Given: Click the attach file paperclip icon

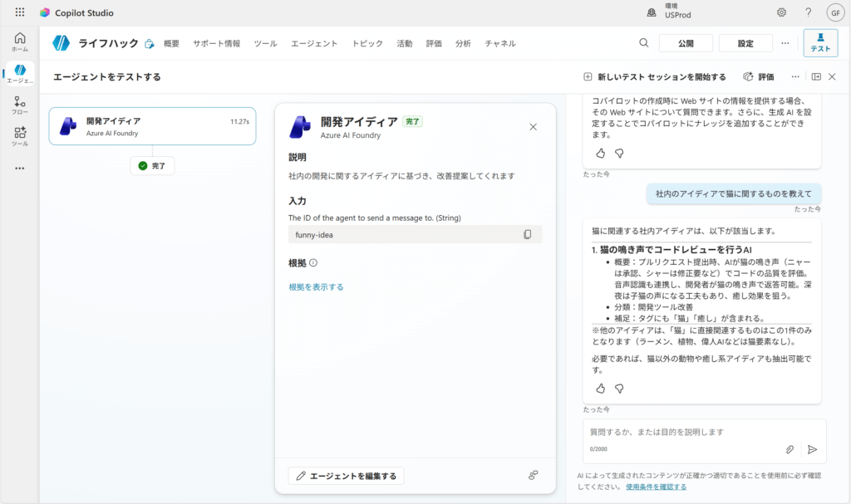Looking at the screenshot, I should tap(790, 449).
